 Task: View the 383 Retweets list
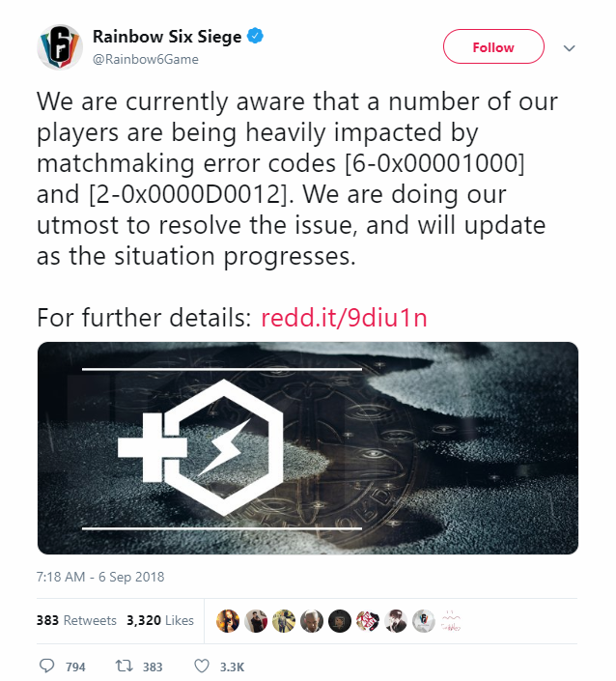[76, 620]
